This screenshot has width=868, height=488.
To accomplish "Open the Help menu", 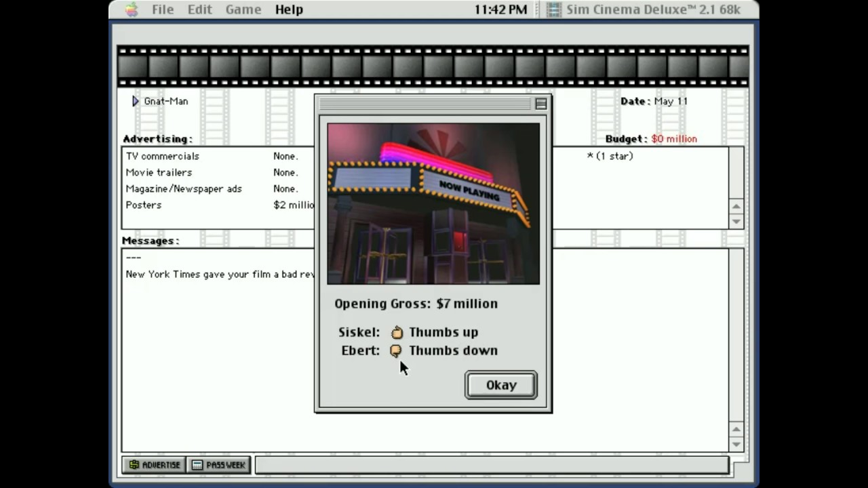I will [x=289, y=9].
